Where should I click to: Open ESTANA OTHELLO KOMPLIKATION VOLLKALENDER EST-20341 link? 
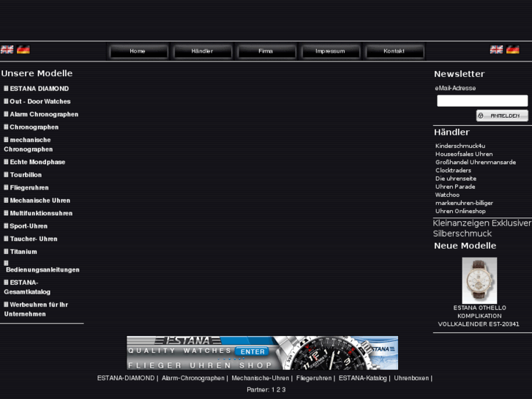point(479,316)
